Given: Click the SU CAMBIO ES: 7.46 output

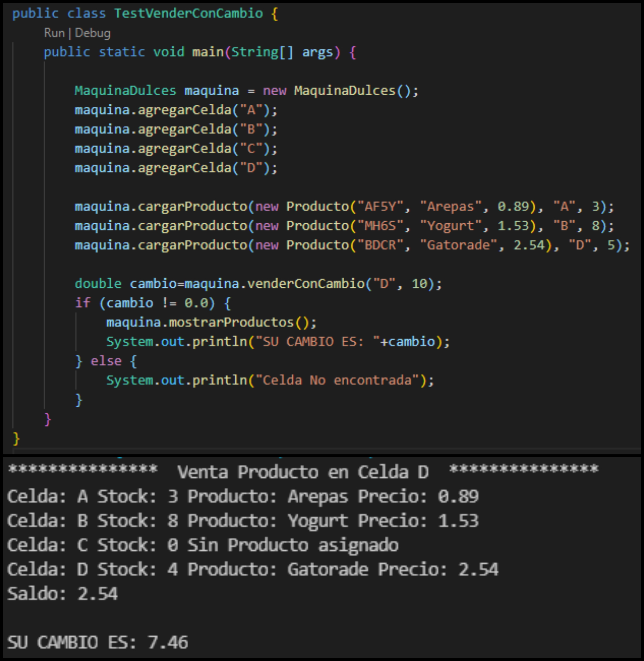Looking at the screenshot, I should pyautogui.click(x=98, y=642).
